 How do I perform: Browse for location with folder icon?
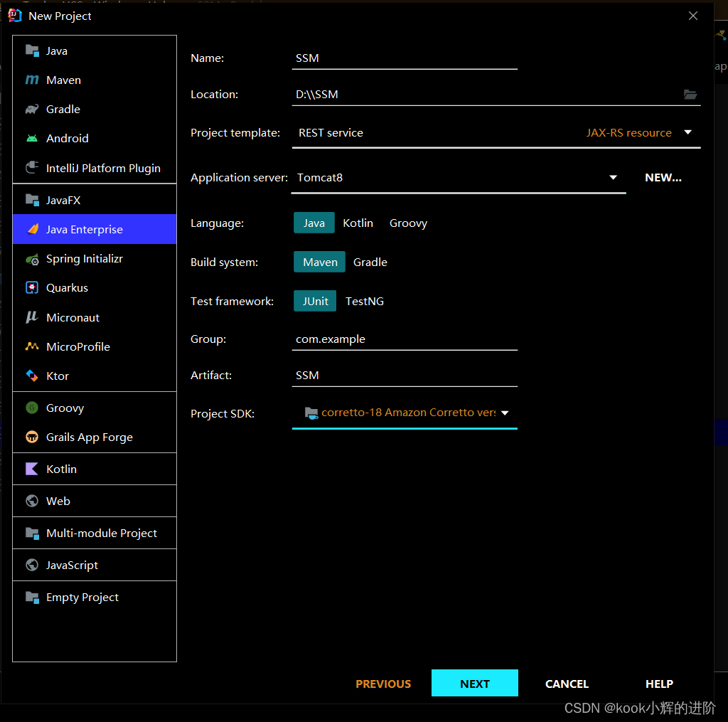coord(690,95)
